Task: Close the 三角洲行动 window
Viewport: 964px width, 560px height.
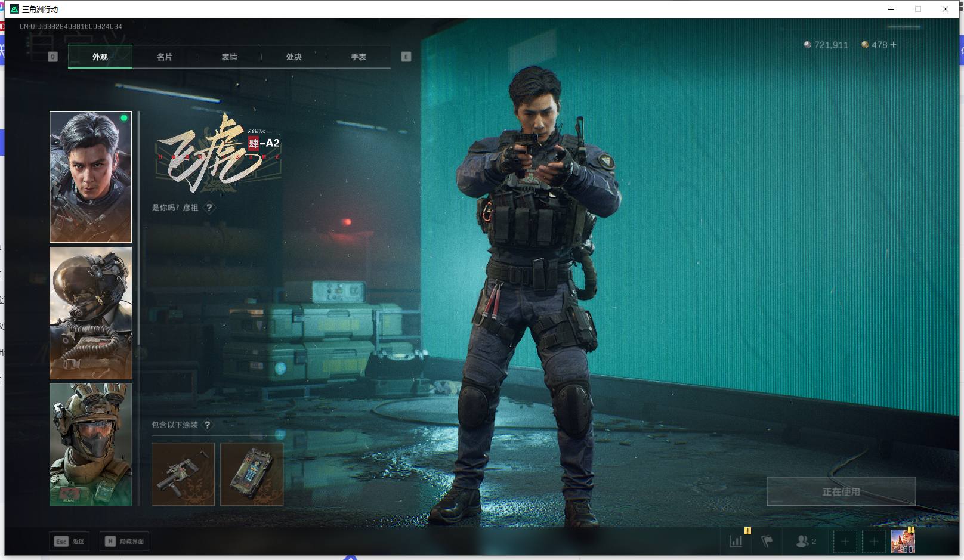Action: click(x=946, y=9)
